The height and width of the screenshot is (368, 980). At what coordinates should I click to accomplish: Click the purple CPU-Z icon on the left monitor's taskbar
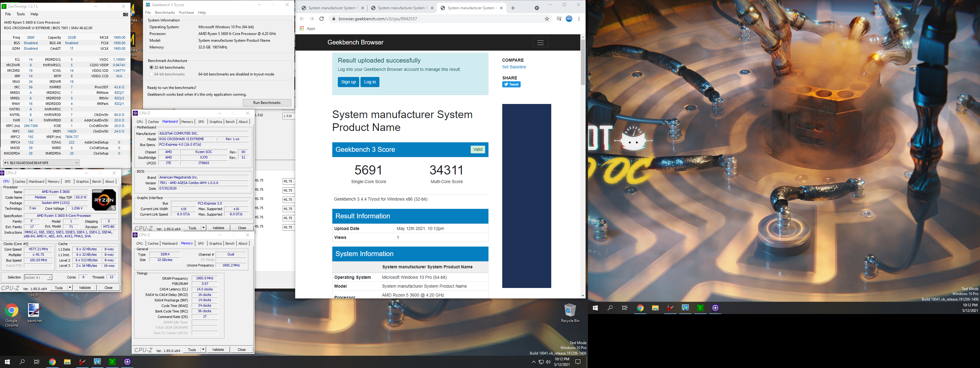[x=127, y=362]
